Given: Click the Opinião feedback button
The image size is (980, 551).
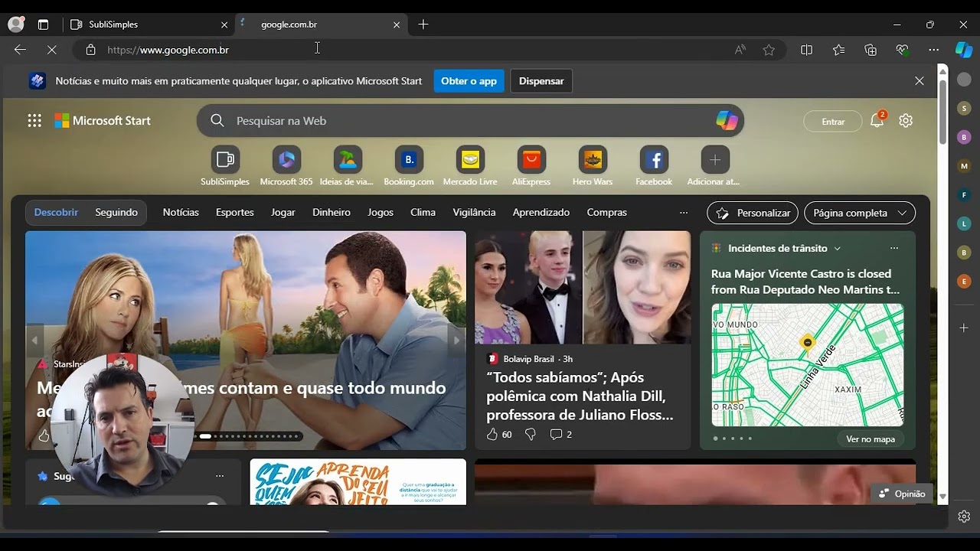Looking at the screenshot, I should click(x=902, y=494).
